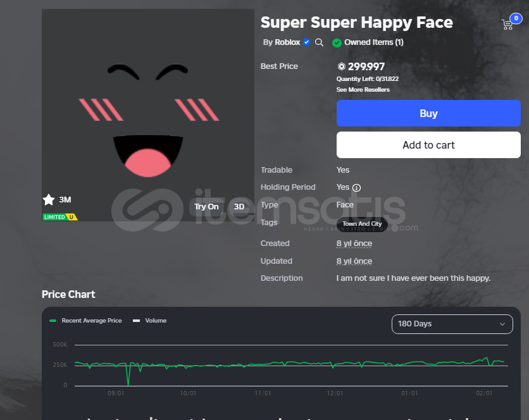Toggle the 3D view button
529x420 pixels.
pos(239,207)
